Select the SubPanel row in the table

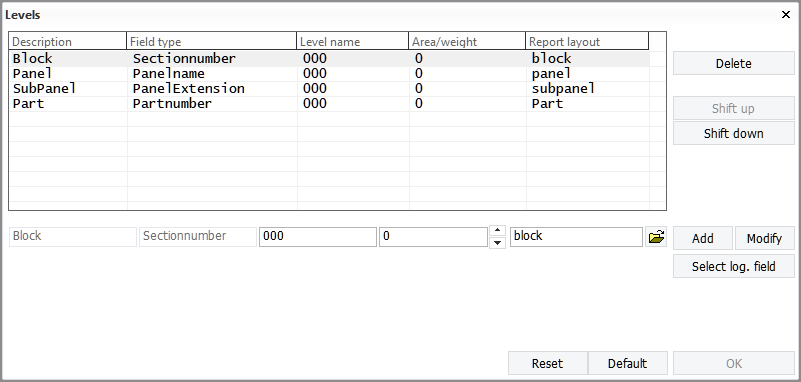click(x=329, y=88)
